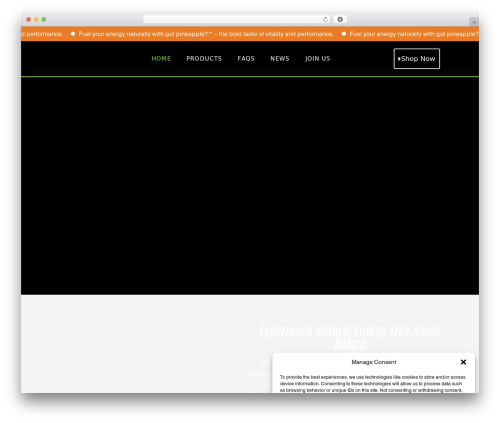Open the JOIN US menu item
This screenshot has width=500, height=423.
(317, 59)
